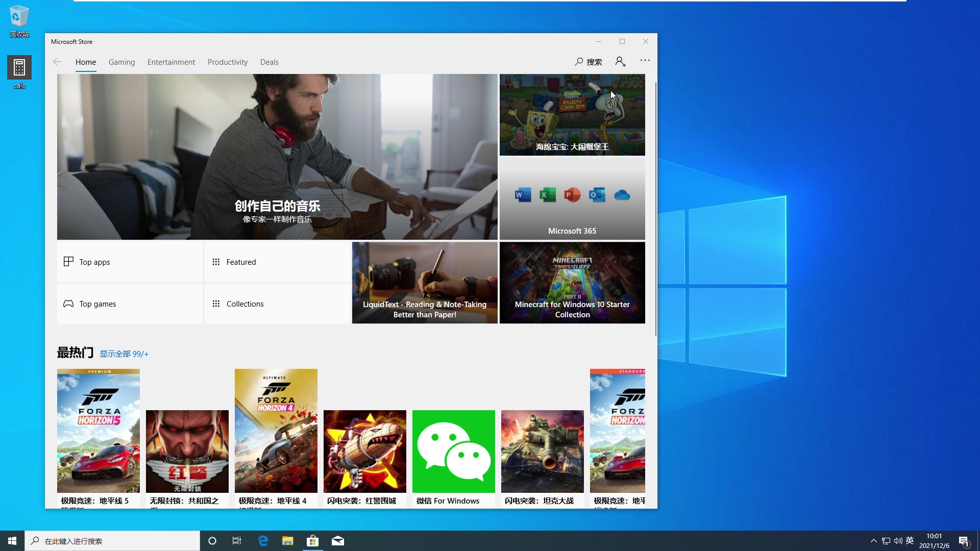This screenshot has height=551, width=980.
Task: Open the Task View taskbar icon
Action: [x=237, y=541]
